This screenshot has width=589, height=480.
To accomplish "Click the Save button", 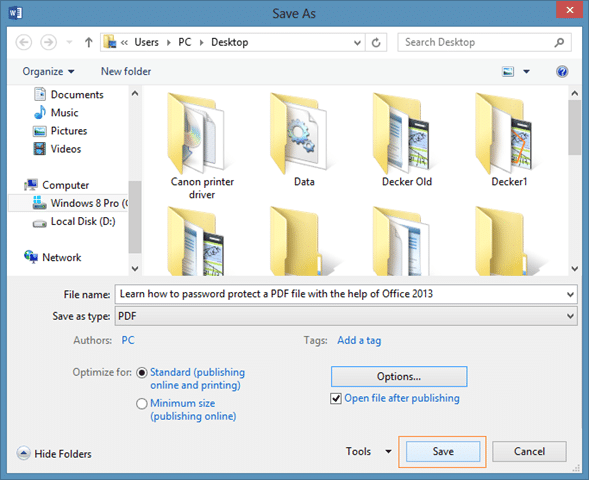I will (443, 451).
